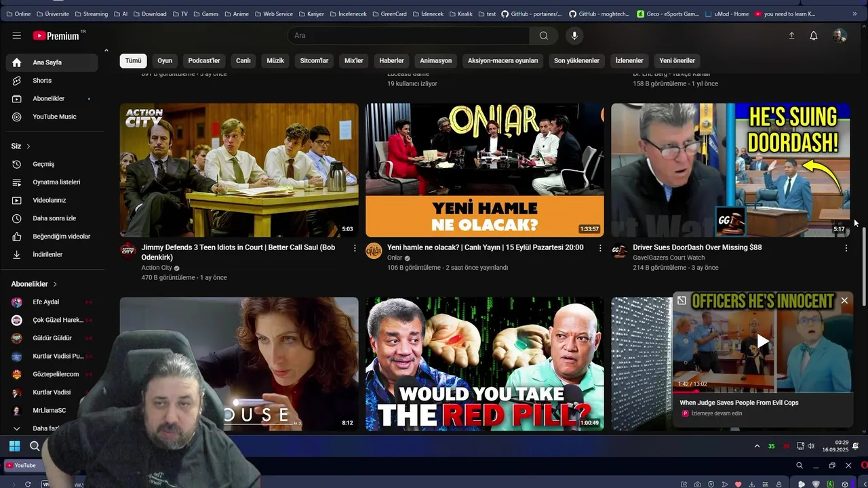Screen dimensions: 868x488
Task: Go to Ana Sayfa home
Action: pos(52,62)
